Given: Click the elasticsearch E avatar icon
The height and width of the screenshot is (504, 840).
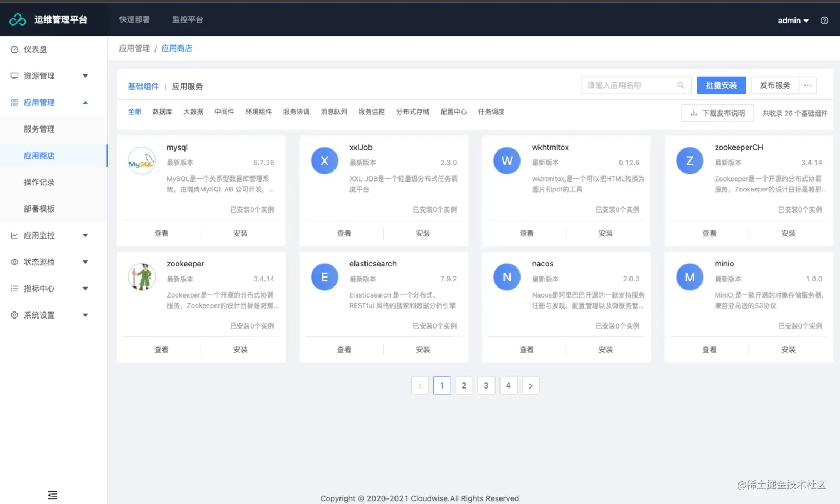Looking at the screenshot, I should tap(324, 277).
